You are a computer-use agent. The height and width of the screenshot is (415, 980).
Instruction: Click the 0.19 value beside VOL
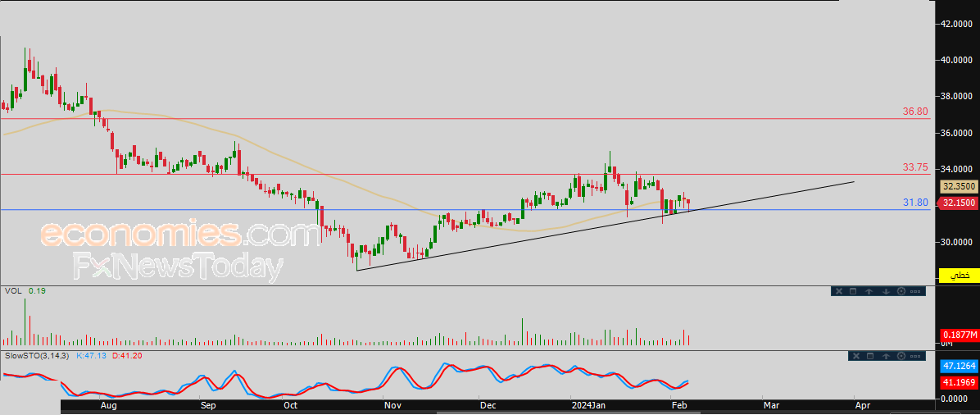[x=36, y=291]
